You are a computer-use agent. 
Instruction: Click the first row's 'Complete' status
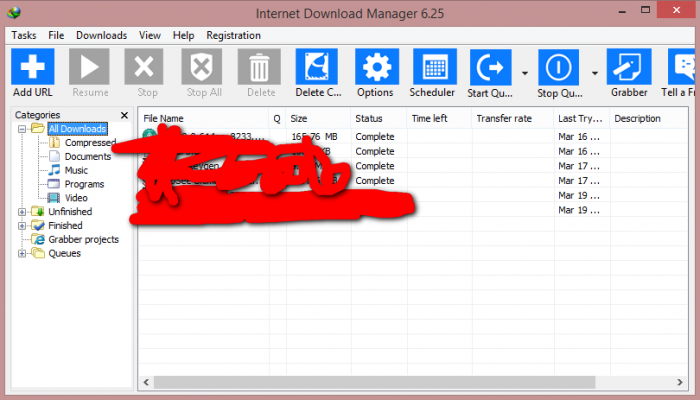tap(375, 137)
